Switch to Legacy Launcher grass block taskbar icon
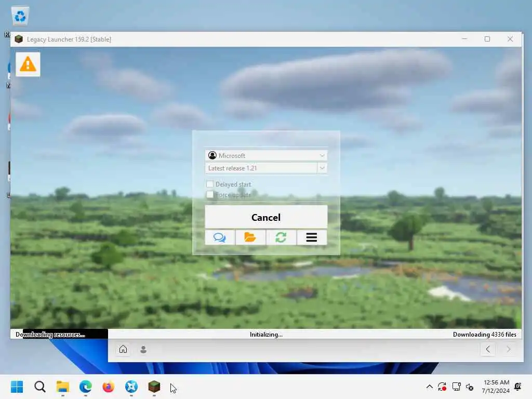This screenshot has width=532, height=399. point(154,387)
